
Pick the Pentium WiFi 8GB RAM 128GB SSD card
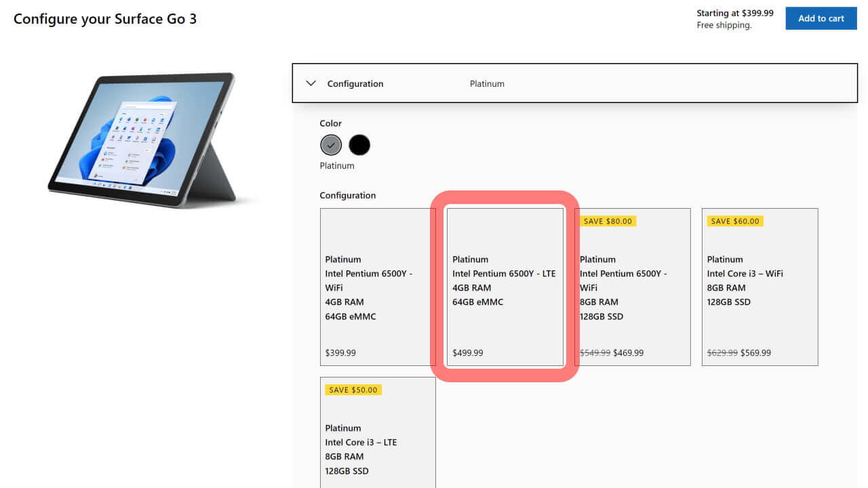coord(632,287)
